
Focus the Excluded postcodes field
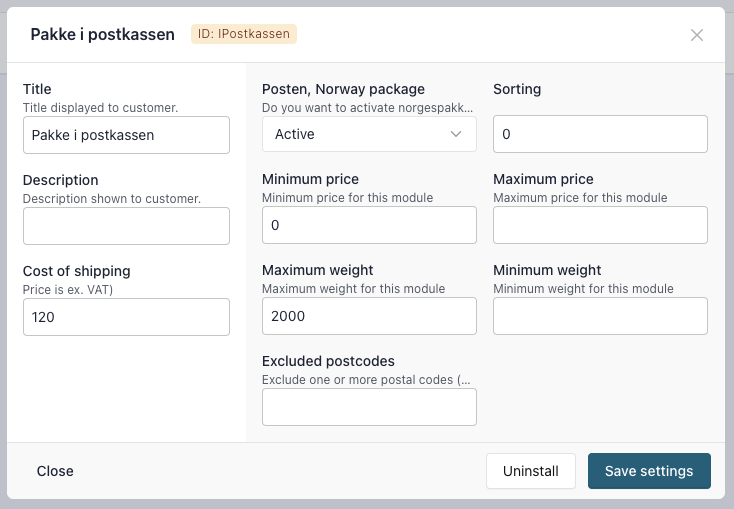(x=368, y=407)
